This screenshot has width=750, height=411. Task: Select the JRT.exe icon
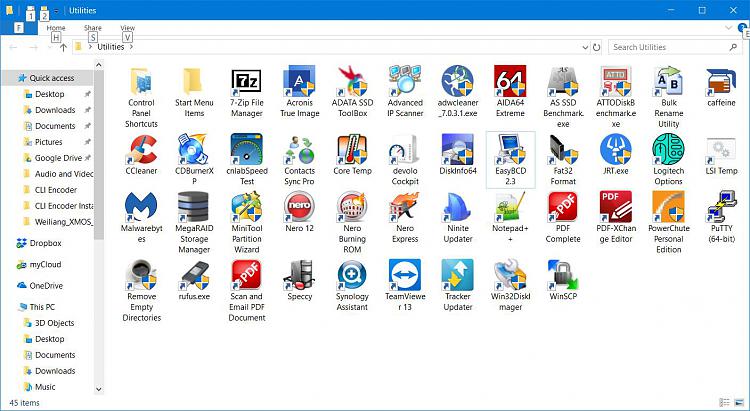click(x=616, y=150)
